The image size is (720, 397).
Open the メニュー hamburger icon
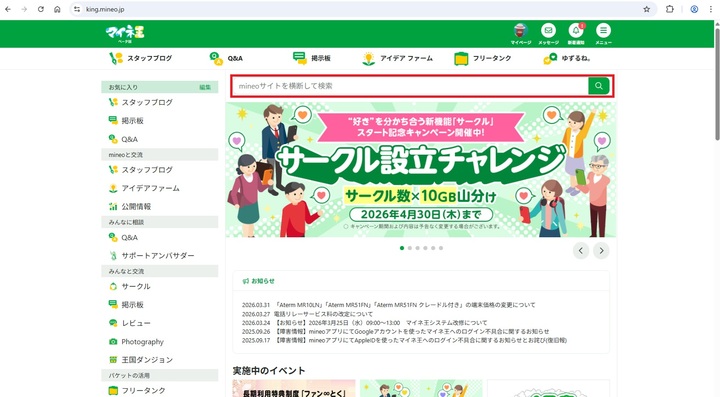click(603, 31)
